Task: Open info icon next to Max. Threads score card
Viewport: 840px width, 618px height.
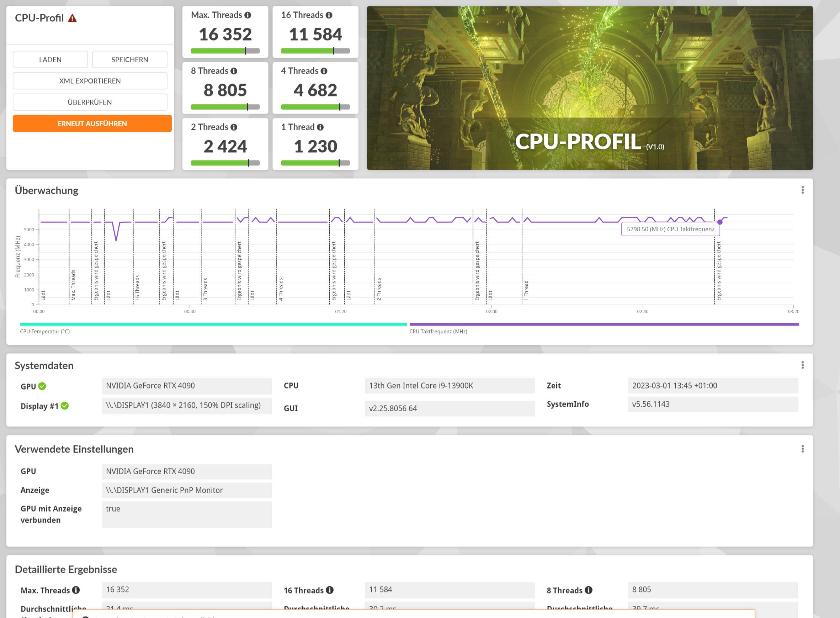Action: (x=248, y=15)
